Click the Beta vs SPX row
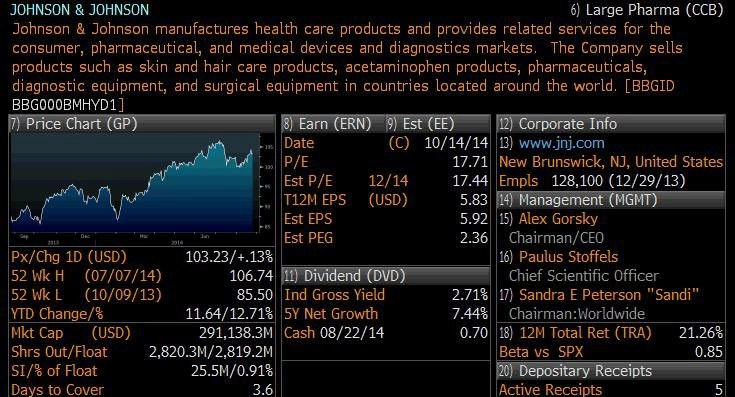The height and width of the screenshot is (397, 735). (x=611, y=352)
